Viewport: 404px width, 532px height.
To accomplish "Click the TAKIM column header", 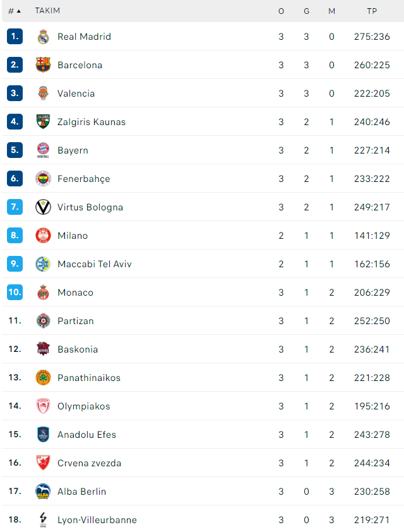I will [47, 11].
